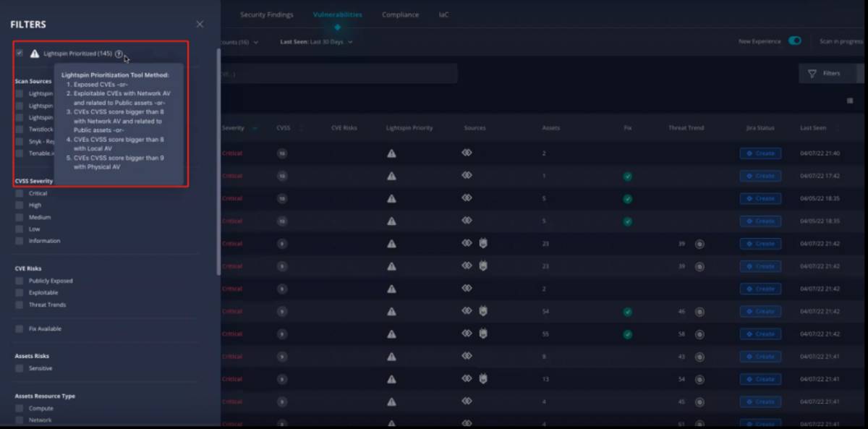Open the Last Seen: Last 30 Days dropdown

(316, 42)
